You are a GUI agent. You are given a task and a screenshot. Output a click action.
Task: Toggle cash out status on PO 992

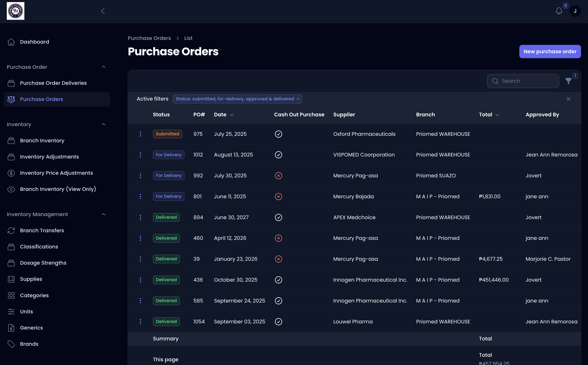[x=278, y=176]
